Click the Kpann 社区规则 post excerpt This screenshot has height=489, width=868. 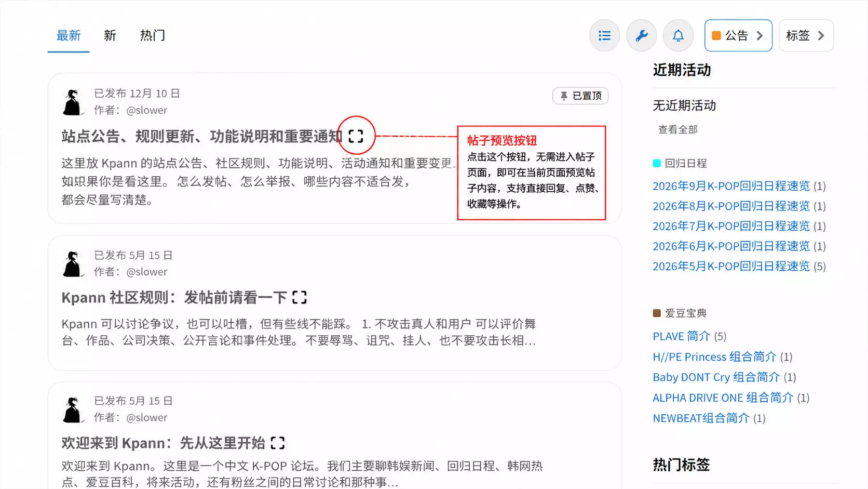[x=299, y=332]
